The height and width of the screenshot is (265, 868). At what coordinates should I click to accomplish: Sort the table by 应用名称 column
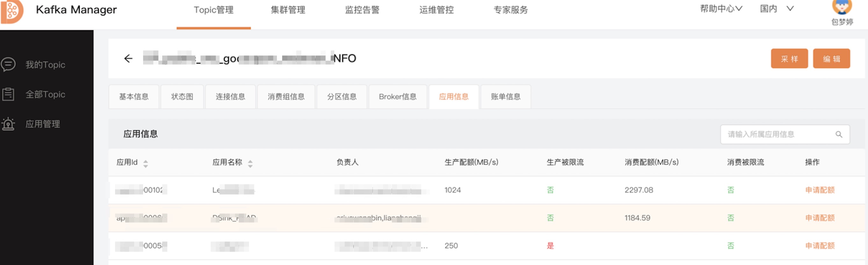(x=250, y=164)
